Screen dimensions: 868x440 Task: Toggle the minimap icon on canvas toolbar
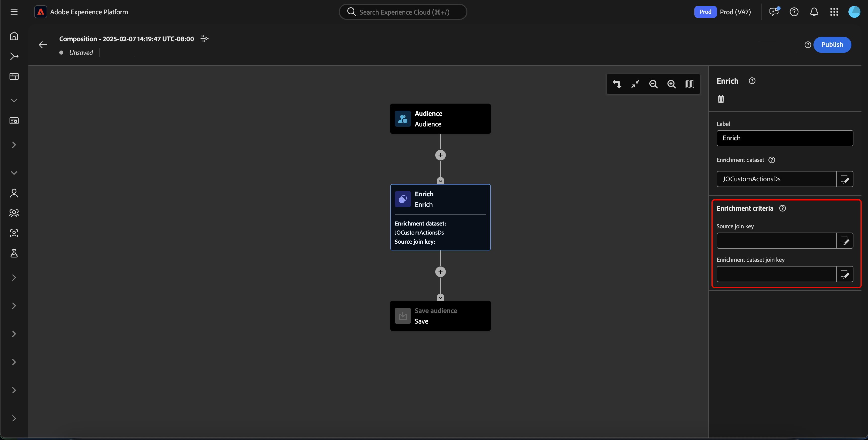coord(690,84)
